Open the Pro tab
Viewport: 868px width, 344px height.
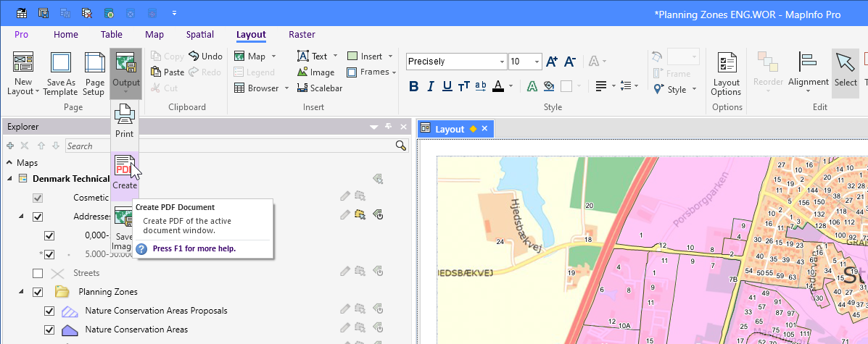point(21,34)
